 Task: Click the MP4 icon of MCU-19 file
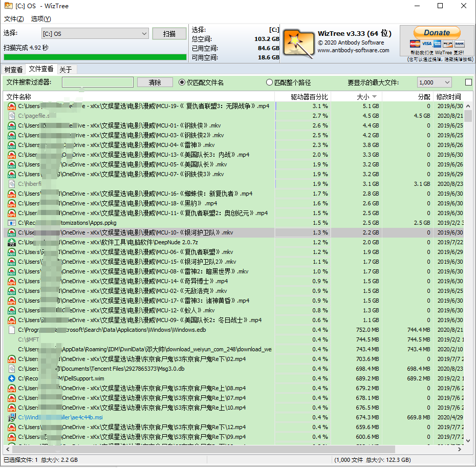[12, 107]
